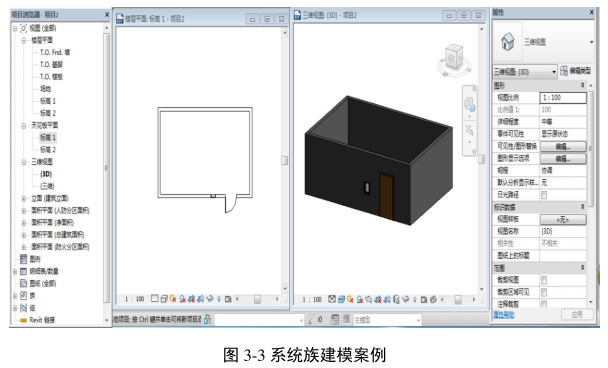This screenshot has width=608, height=368.
Task: Open the steering wheel navigation tool in 3D view
Action: 470,104
